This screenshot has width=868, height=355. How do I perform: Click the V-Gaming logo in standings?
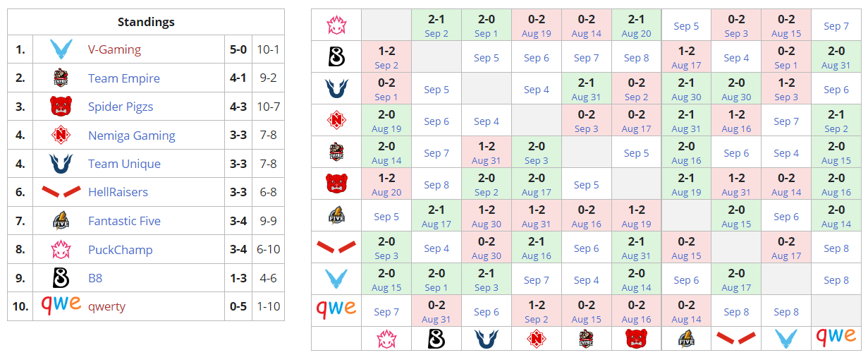point(61,49)
